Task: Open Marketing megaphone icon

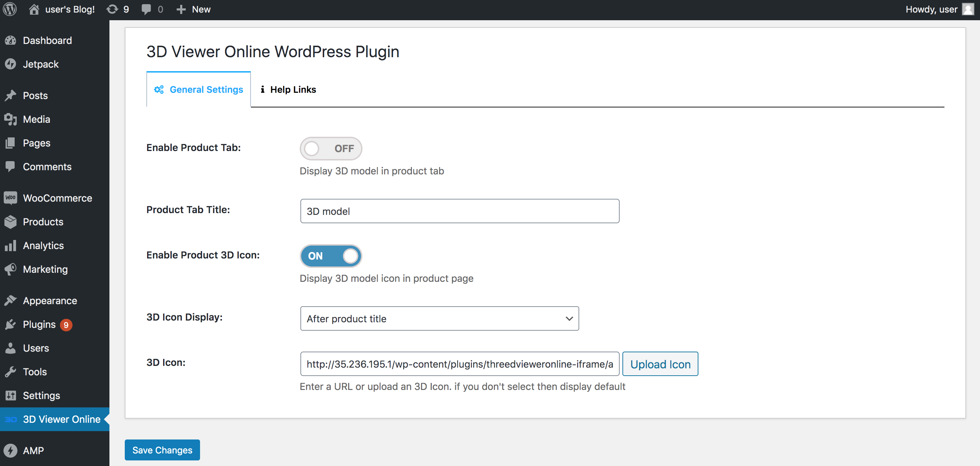Action: [11, 269]
